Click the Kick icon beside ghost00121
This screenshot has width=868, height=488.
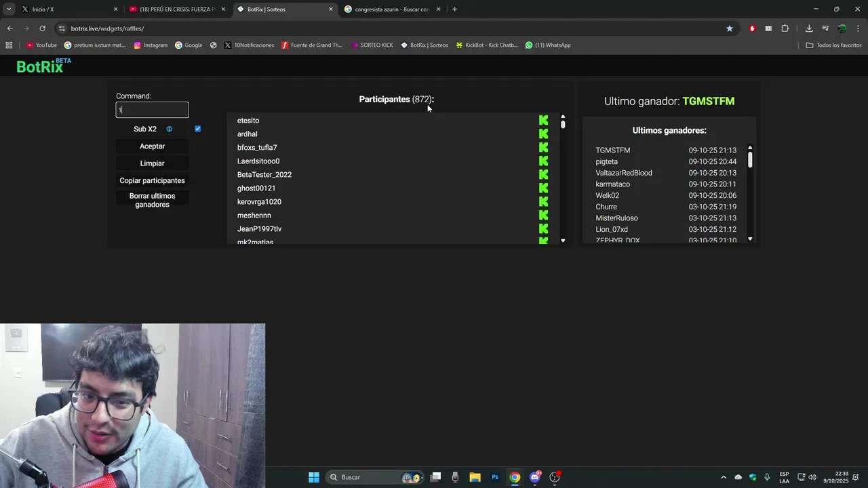tap(543, 188)
